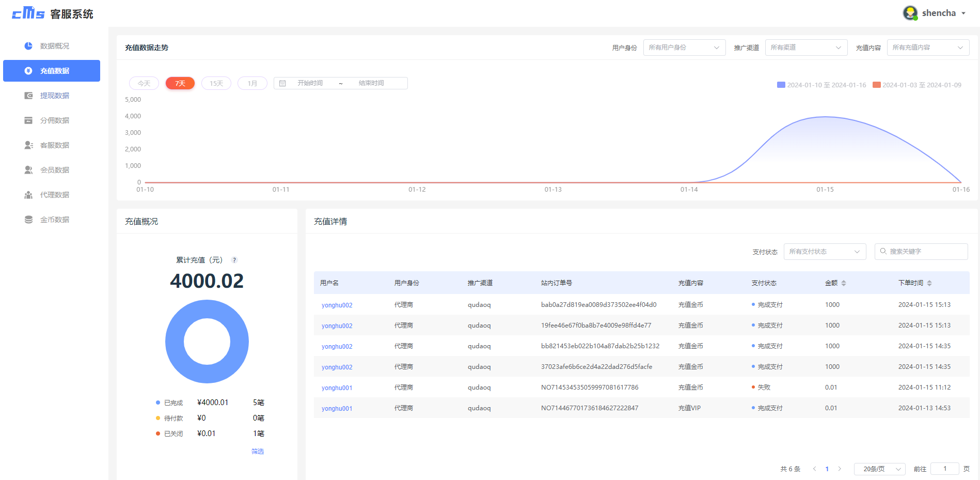Viewport: 980px width, 480px height.
Task: Open 分佣数据 menu item
Action: click(x=52, y=120)
